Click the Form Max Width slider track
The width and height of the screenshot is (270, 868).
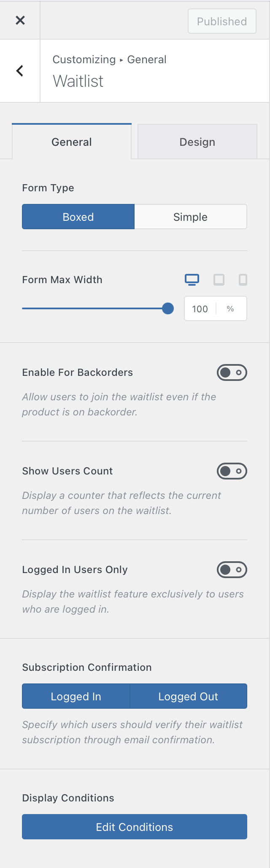(x=95, y=308)
